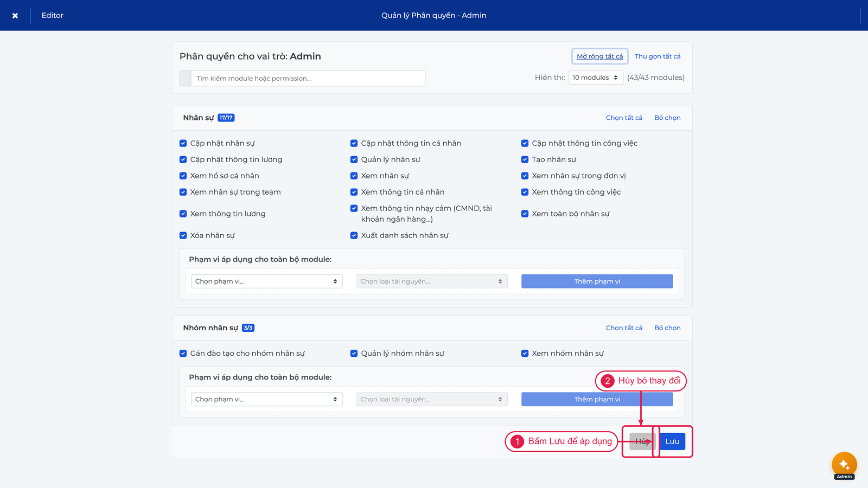Image resolution: width=868 pixels, height=488 pixels.
Task: Toggle Tạo nhân sự checkbox
Action: pos(525,159)
